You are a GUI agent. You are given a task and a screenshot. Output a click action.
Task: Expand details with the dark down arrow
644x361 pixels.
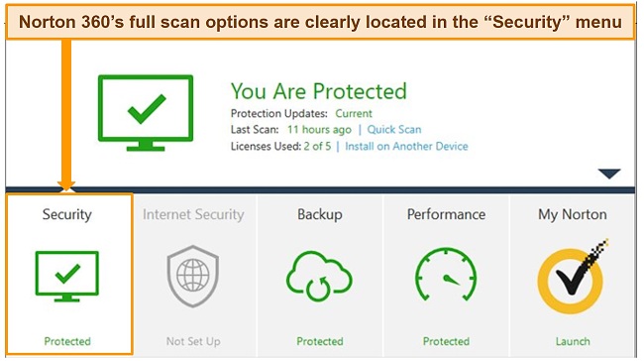pos(609,174)
